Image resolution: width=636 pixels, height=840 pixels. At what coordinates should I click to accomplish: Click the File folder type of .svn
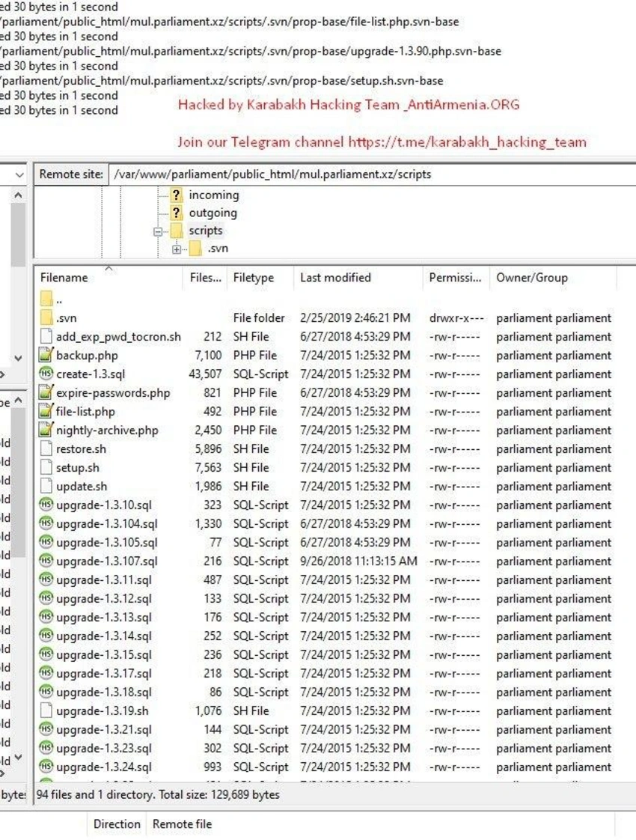[x=259, y=317]
